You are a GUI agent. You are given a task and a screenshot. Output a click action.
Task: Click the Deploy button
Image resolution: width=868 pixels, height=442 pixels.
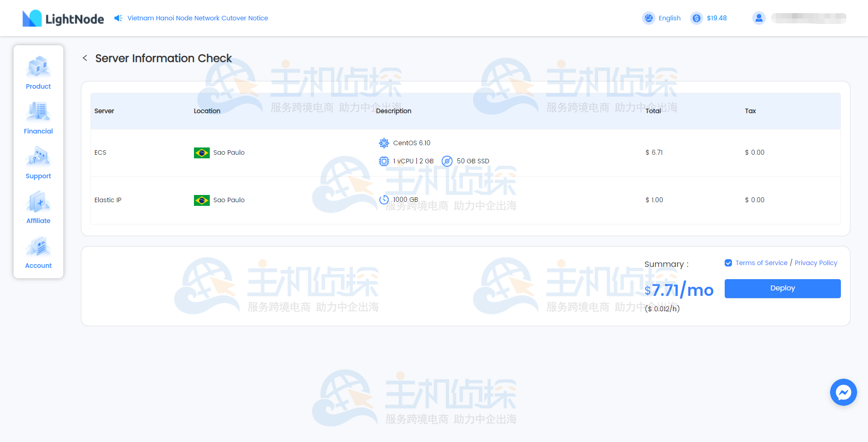(x=783, y=288)
